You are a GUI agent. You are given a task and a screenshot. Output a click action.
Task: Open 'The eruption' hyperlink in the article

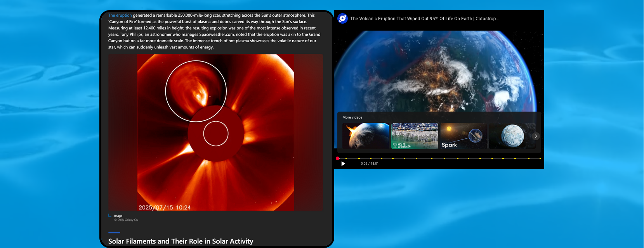120,15
